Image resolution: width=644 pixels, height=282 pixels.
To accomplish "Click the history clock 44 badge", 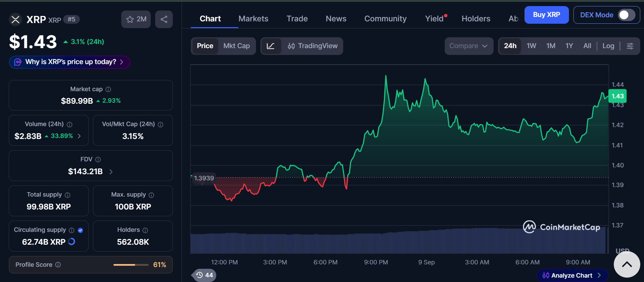I will click(205, 275).
